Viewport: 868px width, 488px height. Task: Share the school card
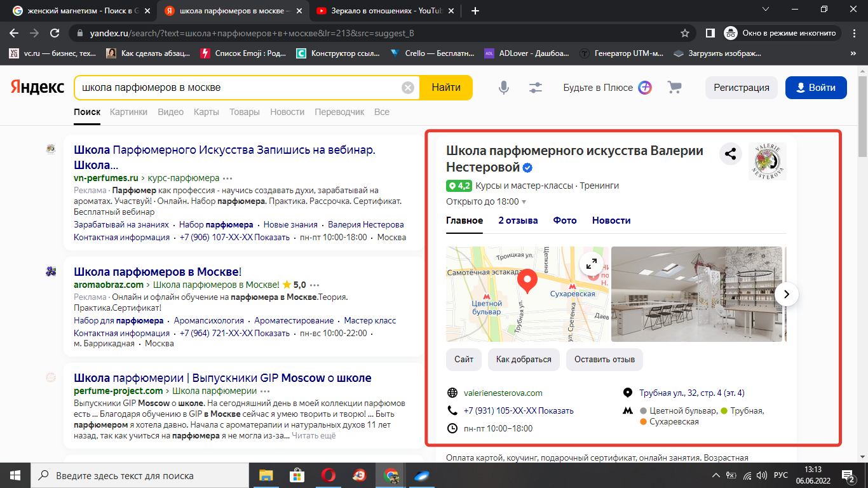(x=731, y=153)
